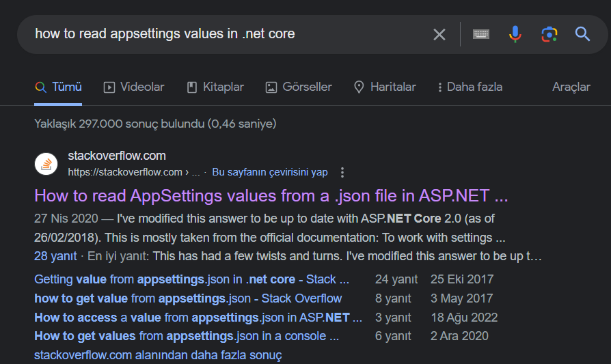Open How to get values in console link
Image resolution: width=611 pixels, height=364 pixels.
(187, 336)
